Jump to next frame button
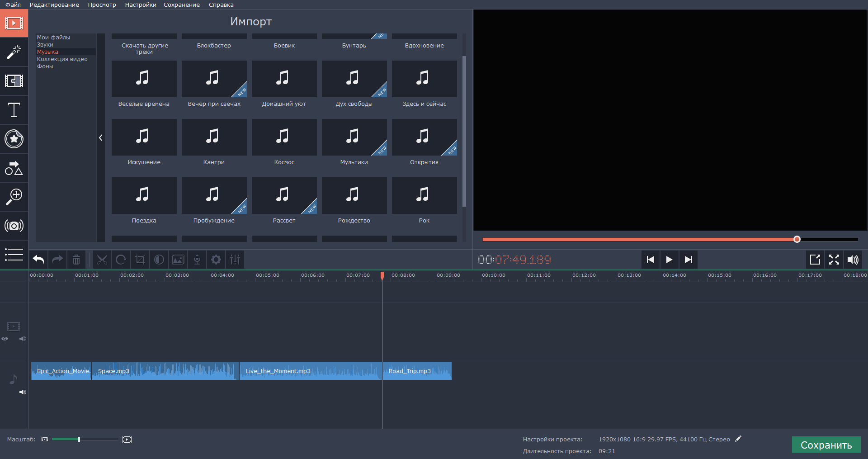The height and width of the screenshot is (459, 868). click(688, 260)
